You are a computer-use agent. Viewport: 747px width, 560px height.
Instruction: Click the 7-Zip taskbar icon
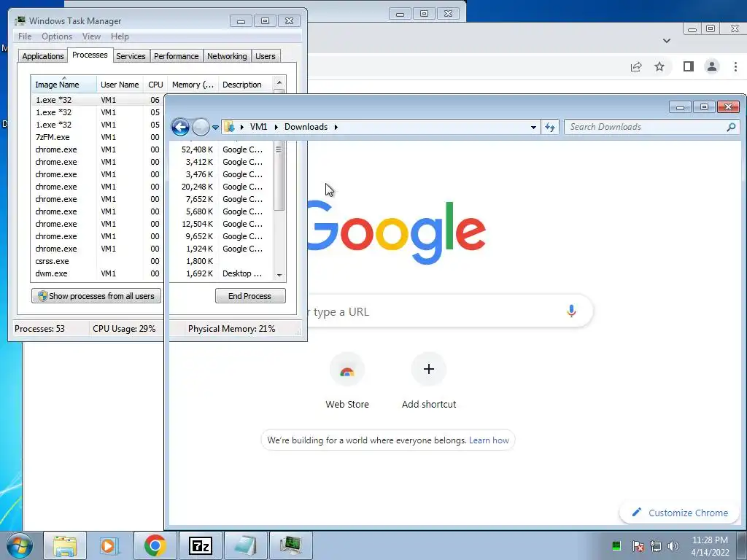200,545
